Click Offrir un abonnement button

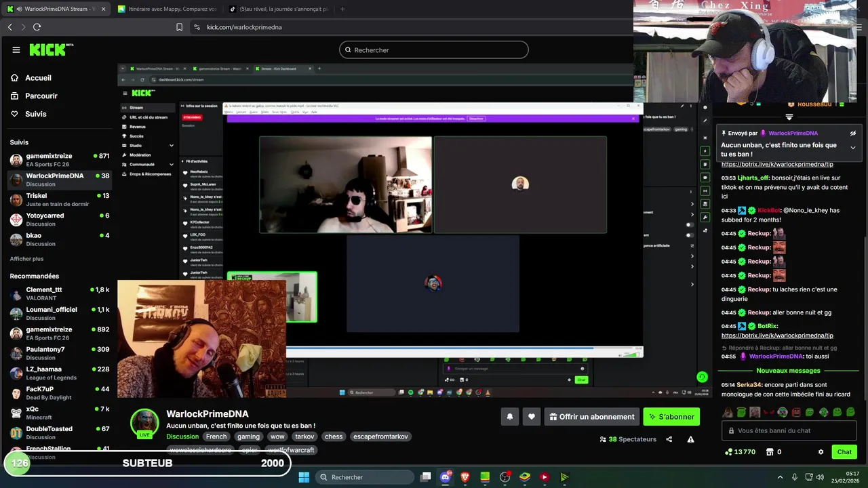tap(592, 417)
